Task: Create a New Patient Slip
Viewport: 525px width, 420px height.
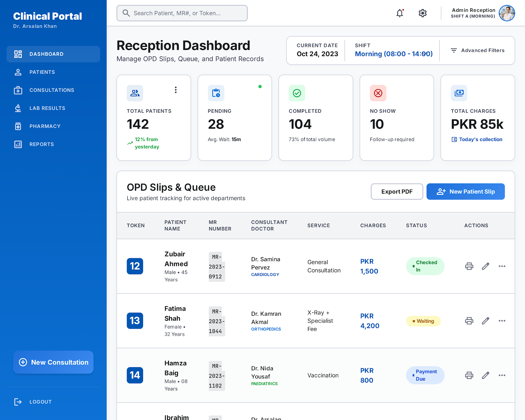Action: (x=466, y=192)
